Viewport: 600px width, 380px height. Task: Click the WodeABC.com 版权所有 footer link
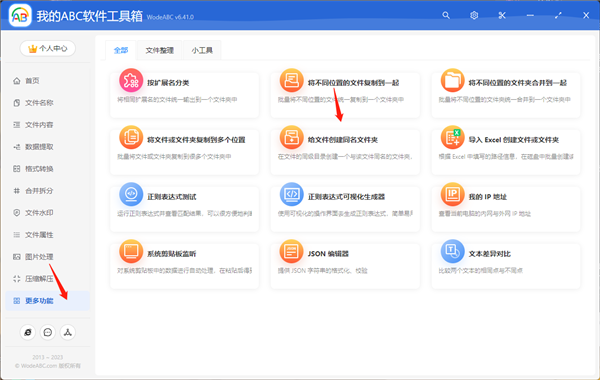click(x=48, y=366)
